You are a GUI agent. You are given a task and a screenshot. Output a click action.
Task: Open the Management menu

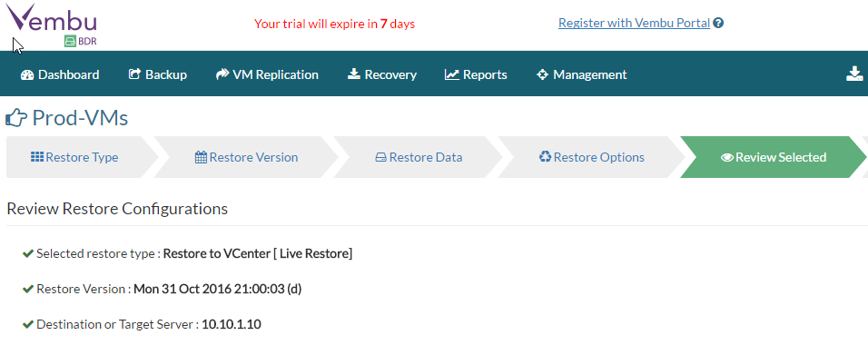tap(581, 74)
